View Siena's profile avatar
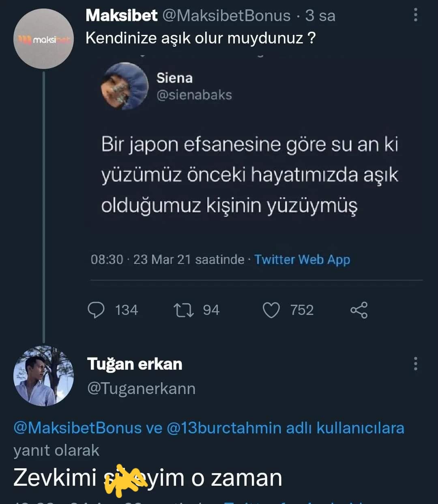The image size is (438, 504). (125, 86)
